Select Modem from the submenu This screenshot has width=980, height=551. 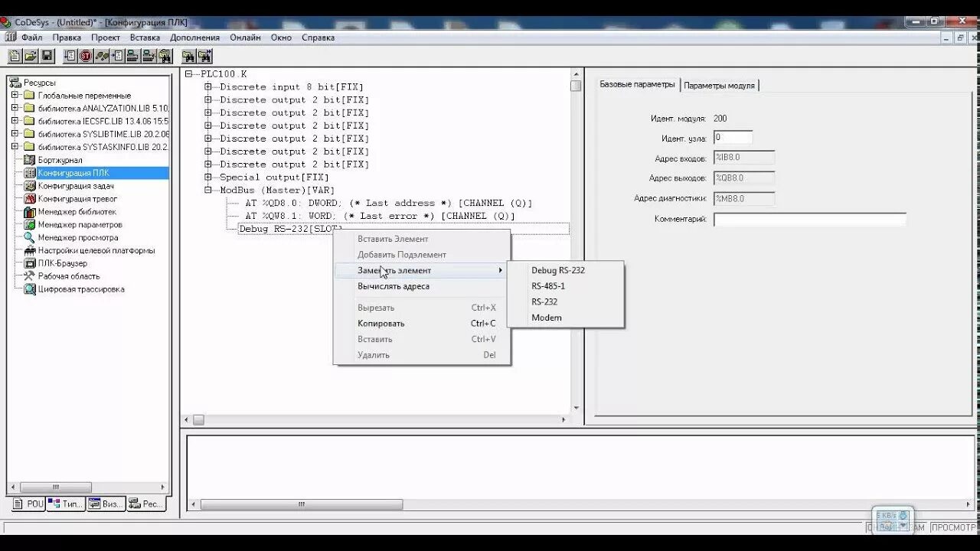566,318
